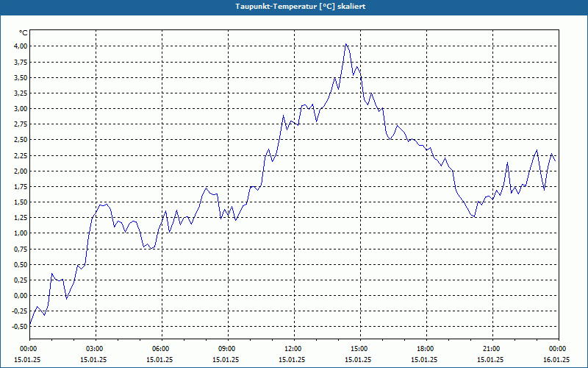Click the 21:00 time axis label
588x368 pixels.
click(x=492, y=349)
